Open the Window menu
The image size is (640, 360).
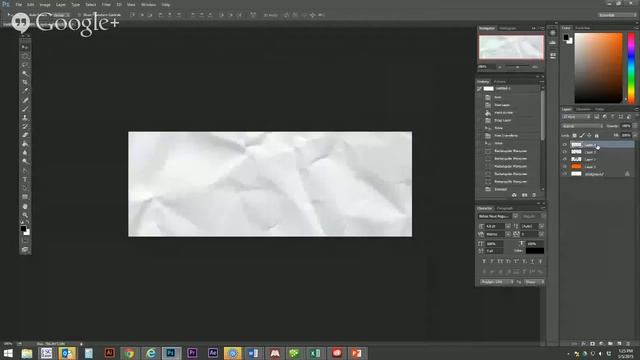(x=148, y=4)
